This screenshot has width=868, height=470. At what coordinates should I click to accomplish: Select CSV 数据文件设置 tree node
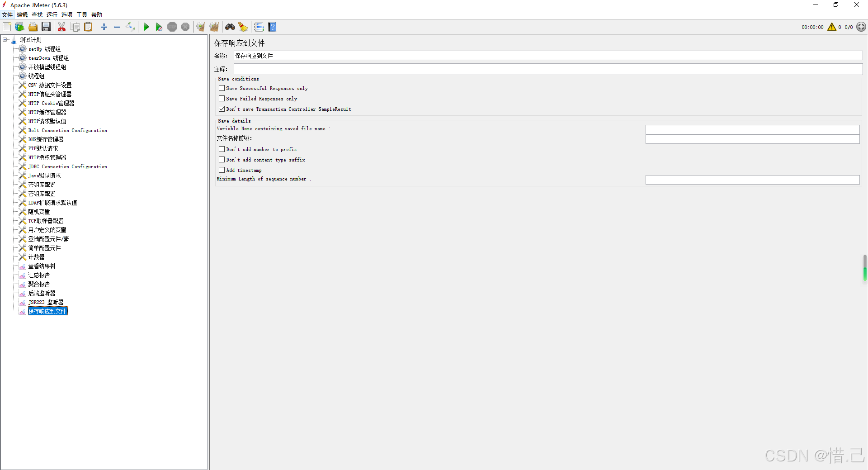(x=50, y=85)
